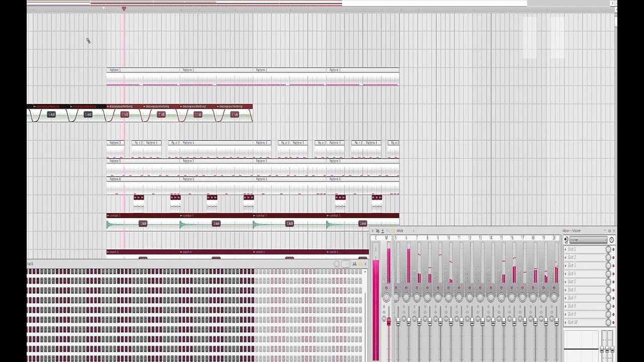Mute mixer insert 8
This screenshot has width=644, height=362.
427,288
